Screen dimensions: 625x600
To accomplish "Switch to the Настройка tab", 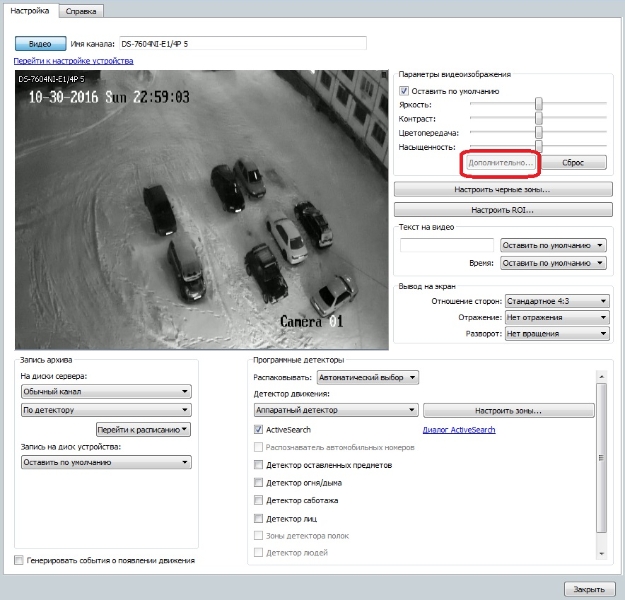I will [30, 11].
